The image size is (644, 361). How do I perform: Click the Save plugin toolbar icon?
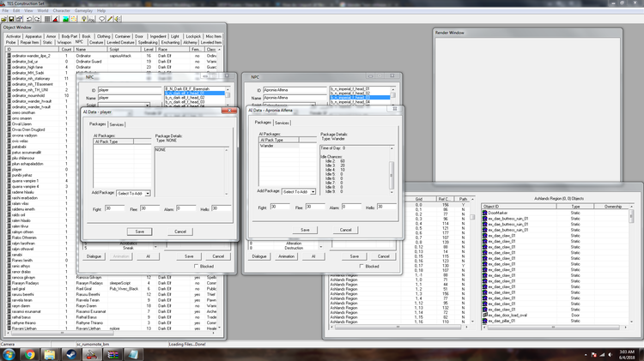tap(11, 19)
